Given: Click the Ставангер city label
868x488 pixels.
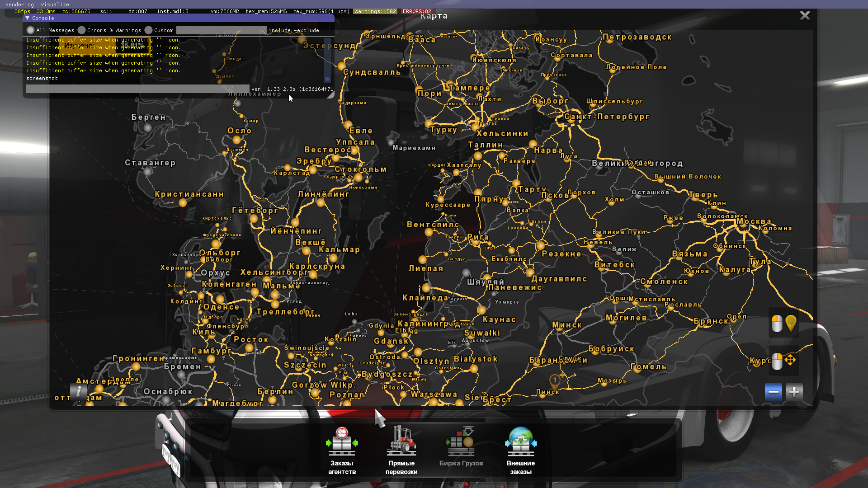Looking at the screenshot, I should tap(150, 163).
